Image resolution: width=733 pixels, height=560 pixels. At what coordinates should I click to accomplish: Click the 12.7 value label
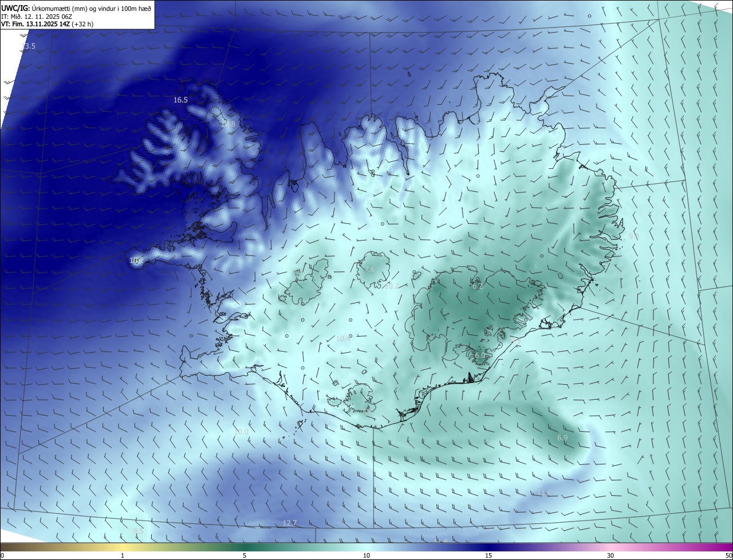[x=290, y=523]
